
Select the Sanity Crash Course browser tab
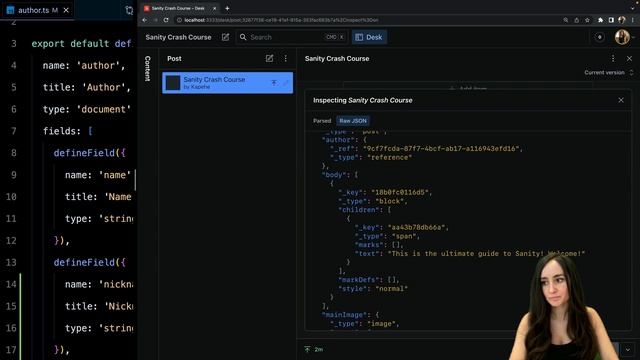point(178,8)
